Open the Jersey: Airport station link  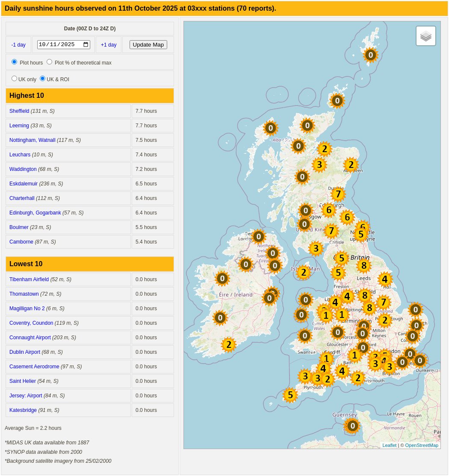coord(26,396)
